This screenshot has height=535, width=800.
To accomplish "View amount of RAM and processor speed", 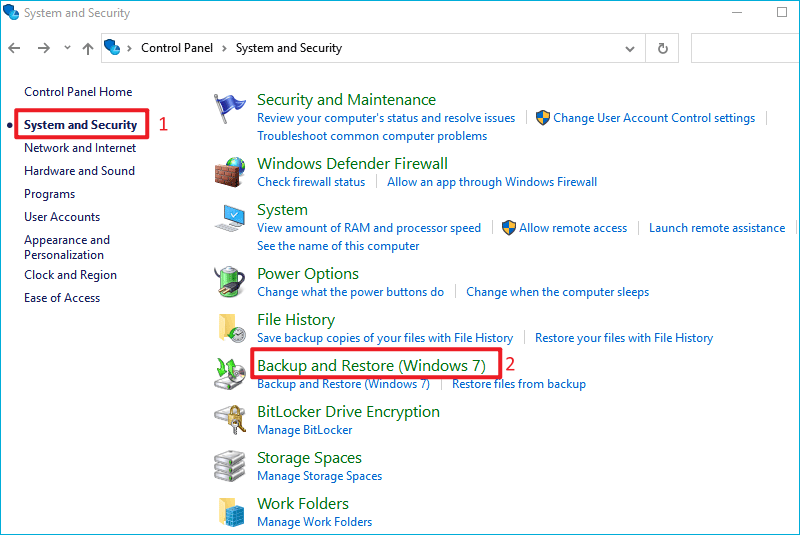I will point(369,228).
